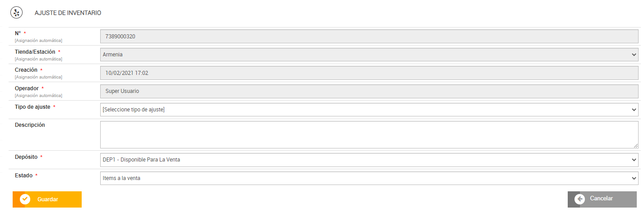Click the app logo icon beside the title
644x222 pixels.
[x=16, y=13]
